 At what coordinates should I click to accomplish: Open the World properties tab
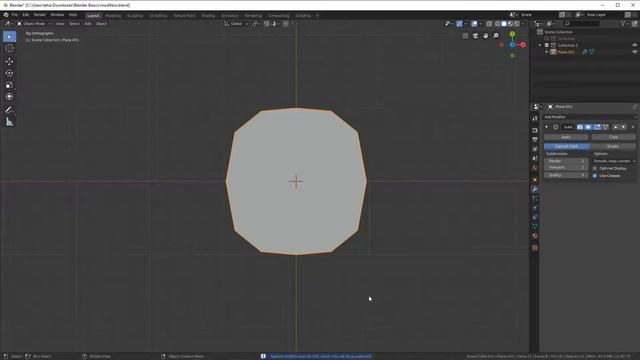(x=535, y=168)
